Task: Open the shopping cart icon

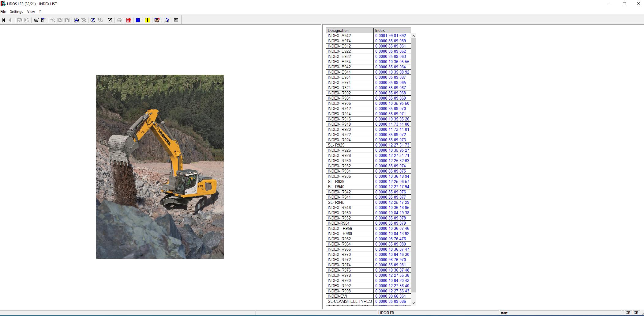Action: coord(36,20)
